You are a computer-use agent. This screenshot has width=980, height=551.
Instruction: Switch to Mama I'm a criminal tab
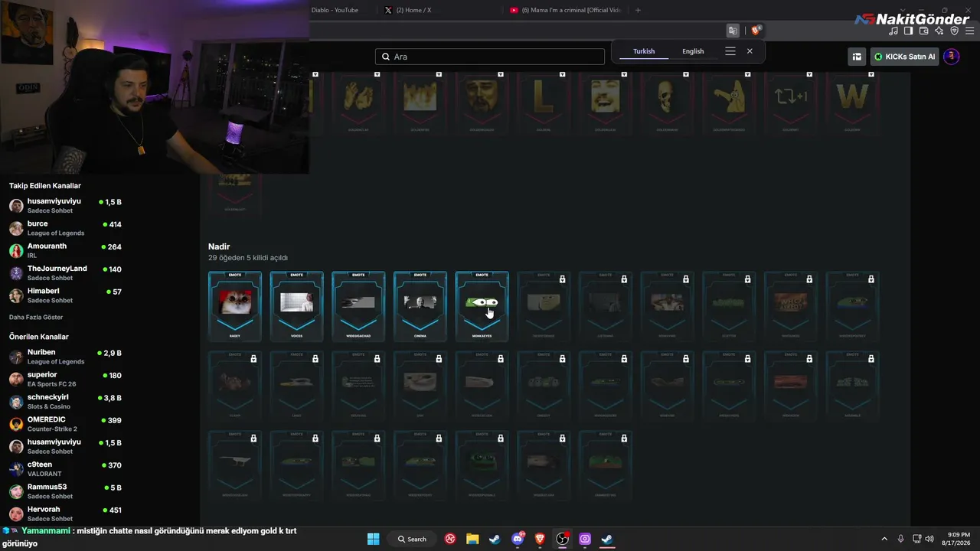(x=565, y=10)
